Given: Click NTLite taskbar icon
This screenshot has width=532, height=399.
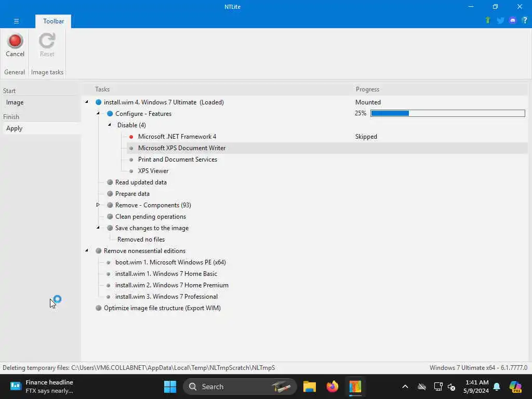Looking at the screenshot, I should coord(355,387).
